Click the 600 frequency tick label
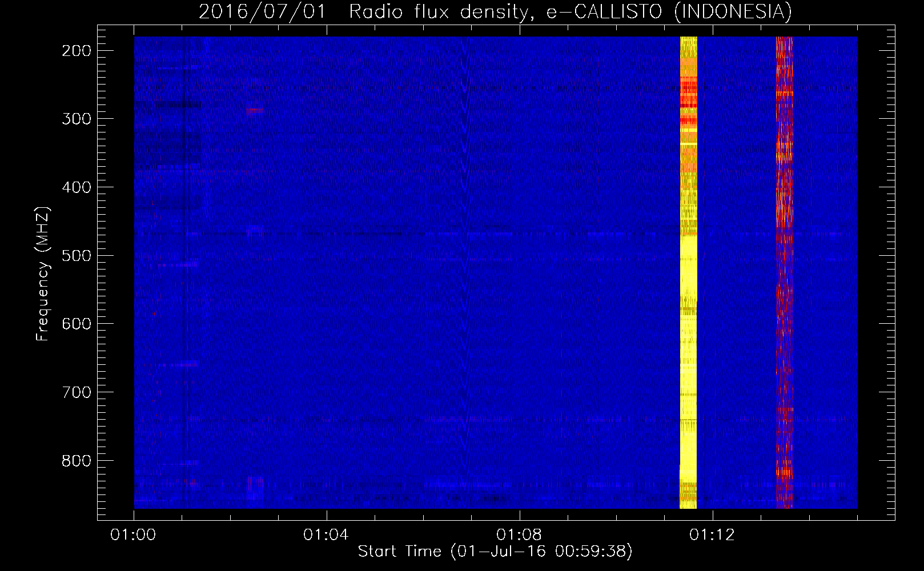The height and width of the screenshot is (571, 924). 77,324
